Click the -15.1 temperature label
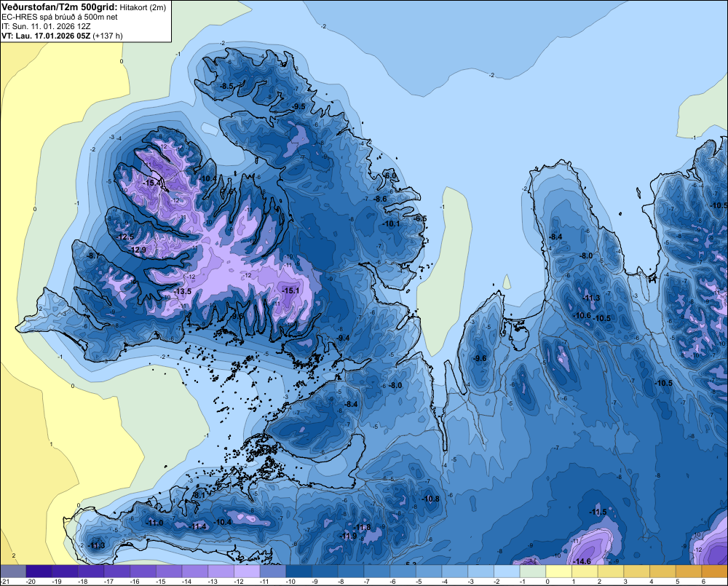Viewport: 728px width, 586px height. tap(290, 290)
